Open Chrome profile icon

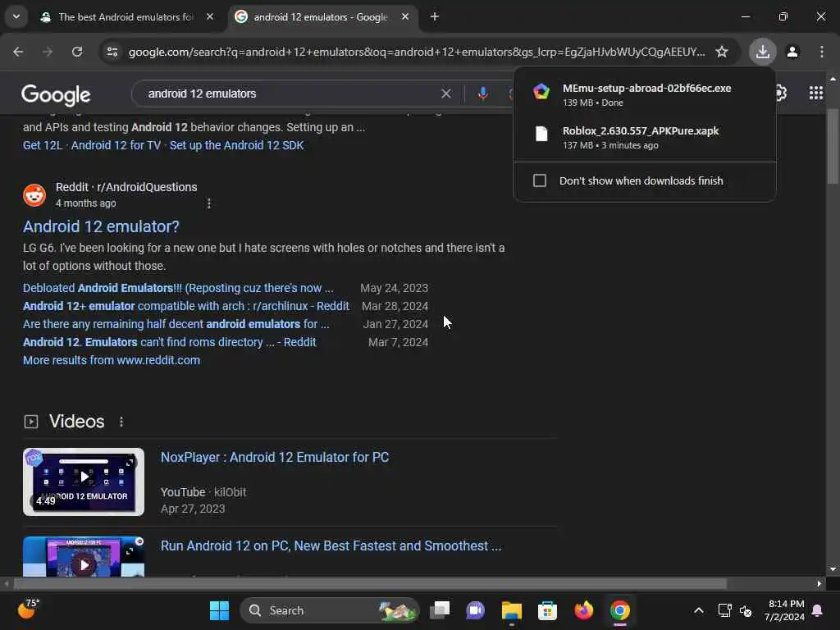coord(792,52)
